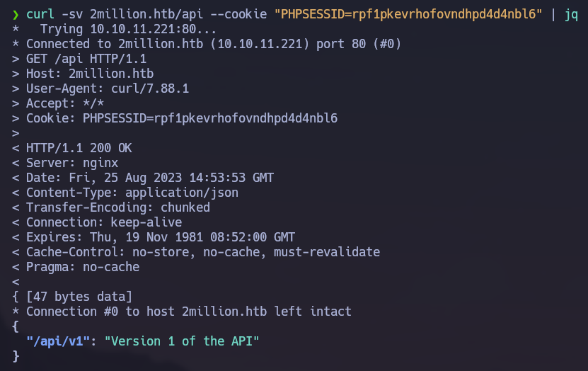The image size is (588, 371).
Task: Click the 2million.htb/api URL argument
Action: (x=146, y=14)
